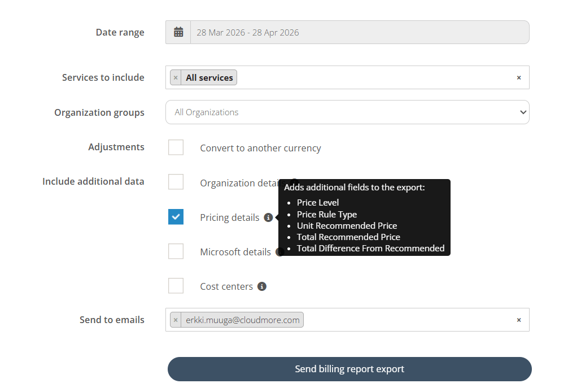
Task: Tick the Microsoft details checkbox
Action: pos(176,251)
